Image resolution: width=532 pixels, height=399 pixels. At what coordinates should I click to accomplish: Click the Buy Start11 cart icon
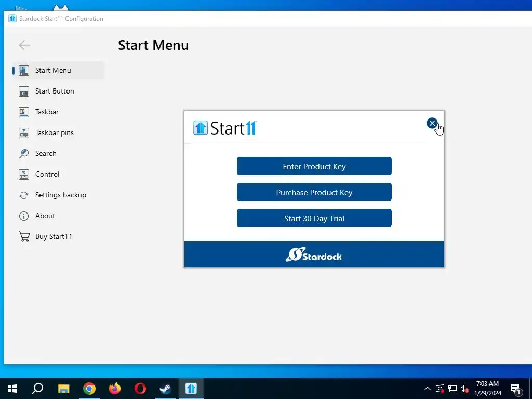24,236
